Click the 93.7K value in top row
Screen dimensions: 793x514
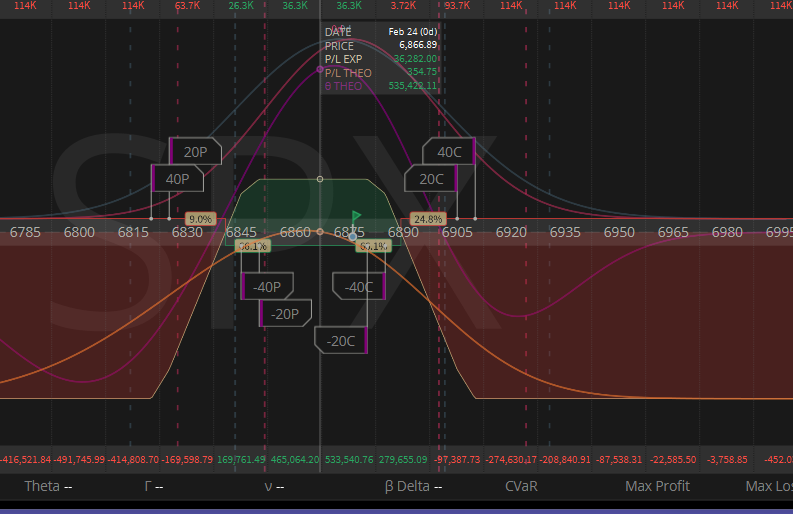(457, 6)
